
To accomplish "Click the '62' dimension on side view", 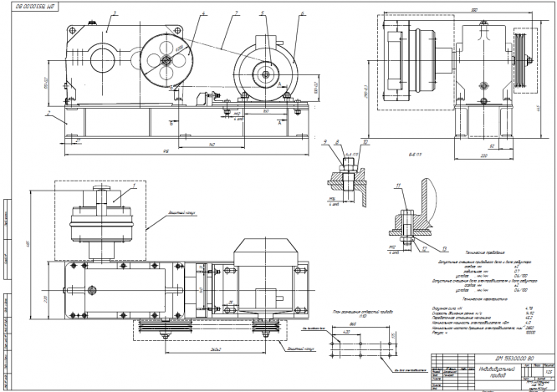I will 492,145.
